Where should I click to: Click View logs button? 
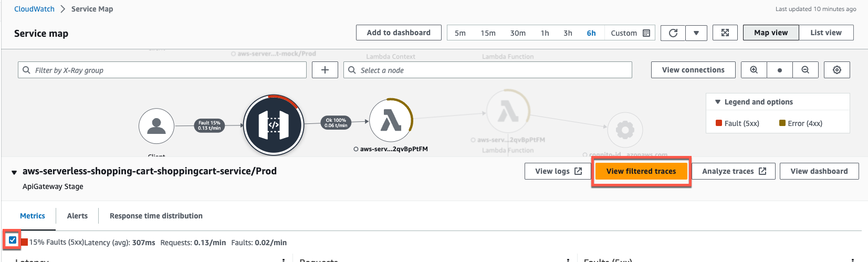[558, 171]
